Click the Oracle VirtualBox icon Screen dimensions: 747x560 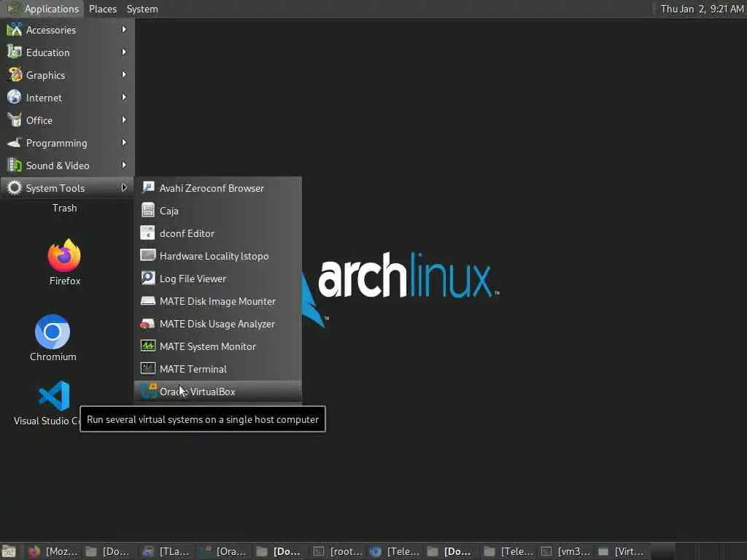tap(149, 392)
